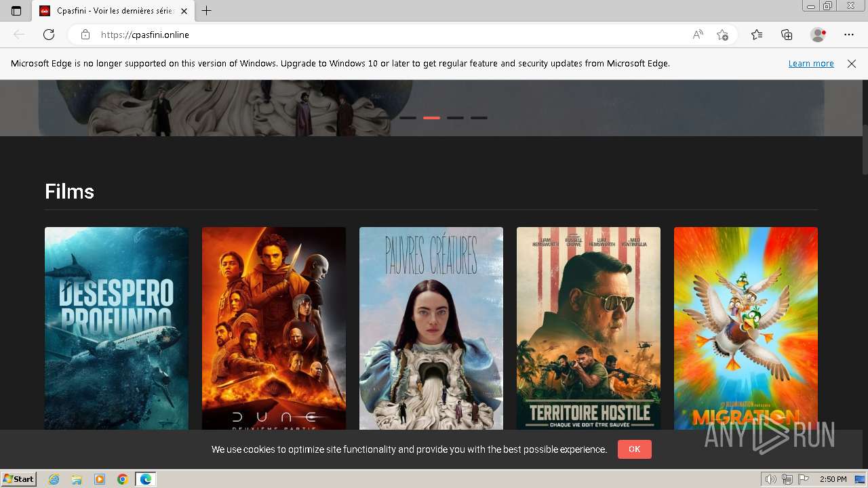Close the Cpasfini browser tab
The width and height of the screenshot is (868, 488).
coord(184,11)
